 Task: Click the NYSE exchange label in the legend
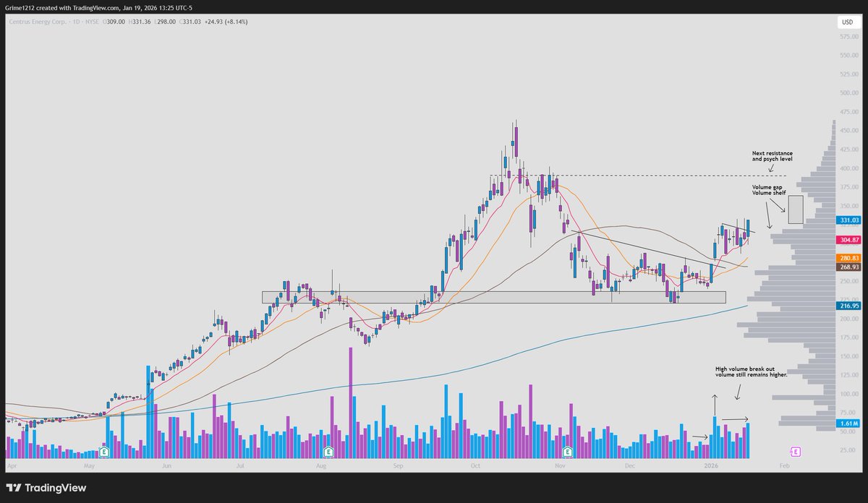point(90,23)
